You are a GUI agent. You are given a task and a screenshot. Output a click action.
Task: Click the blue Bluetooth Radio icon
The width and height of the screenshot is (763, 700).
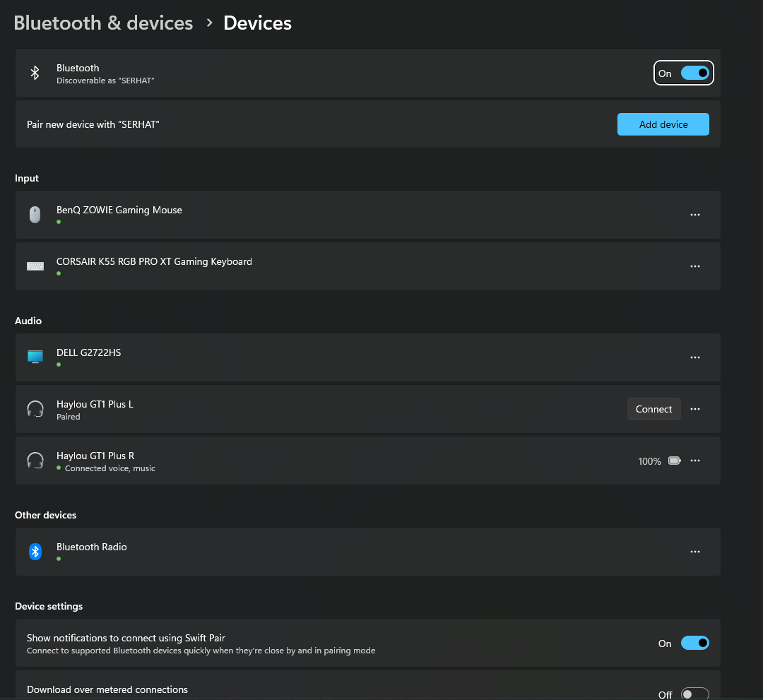click(35, 552)
